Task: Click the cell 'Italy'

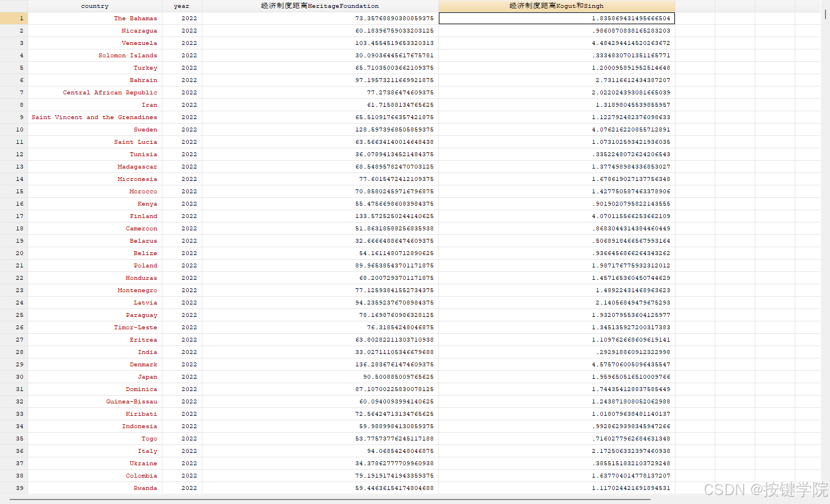Action: click(95, 451)
